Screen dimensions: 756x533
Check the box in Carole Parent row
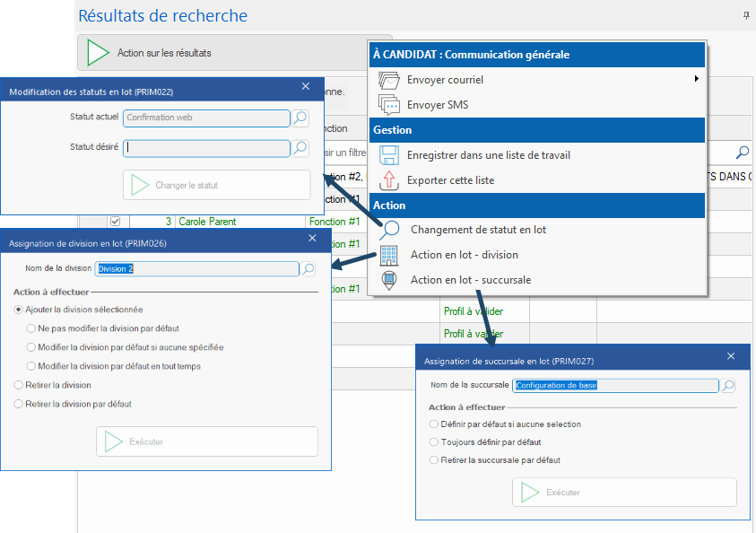[115, 221]
